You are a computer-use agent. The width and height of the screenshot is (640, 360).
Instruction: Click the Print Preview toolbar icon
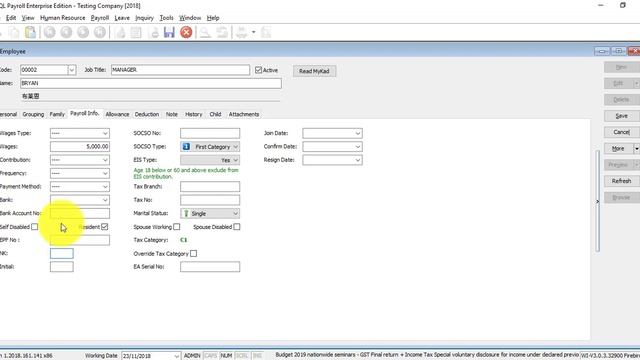tap(266, 33)
